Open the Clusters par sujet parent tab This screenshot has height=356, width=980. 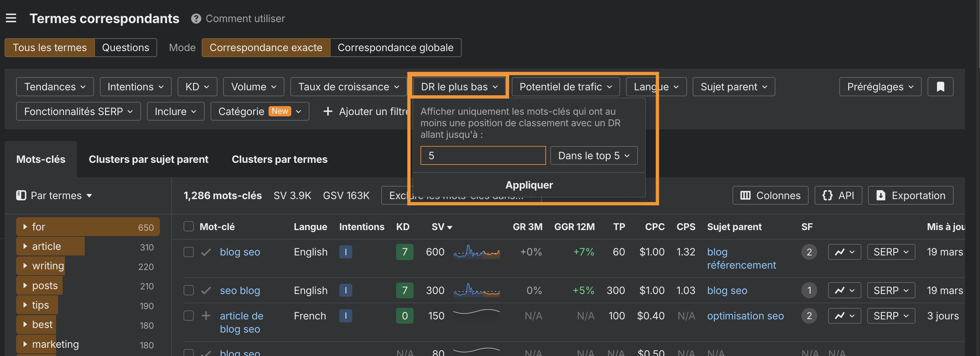click(148, 159)
